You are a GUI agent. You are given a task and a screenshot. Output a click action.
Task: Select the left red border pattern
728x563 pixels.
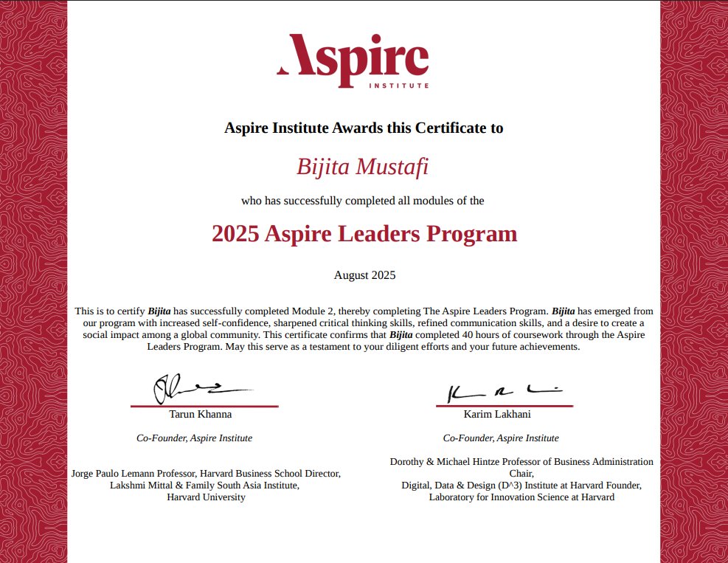tap(33, 280)
